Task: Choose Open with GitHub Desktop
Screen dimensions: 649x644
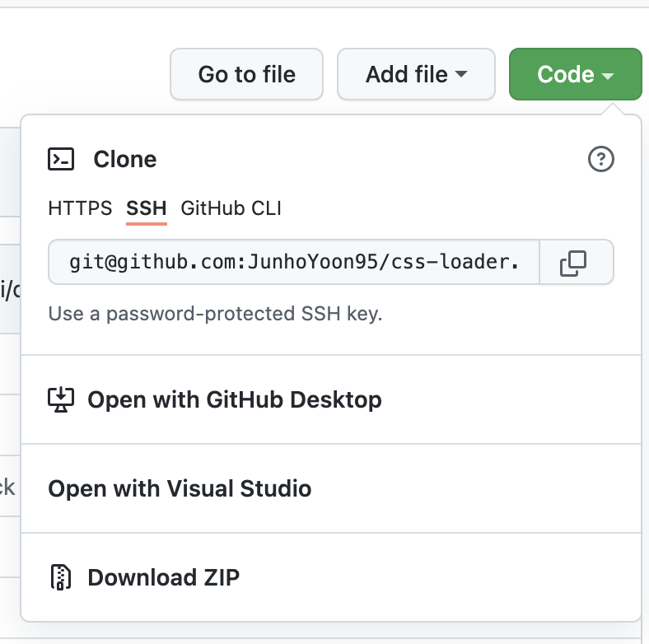Action: pos(331,399)
